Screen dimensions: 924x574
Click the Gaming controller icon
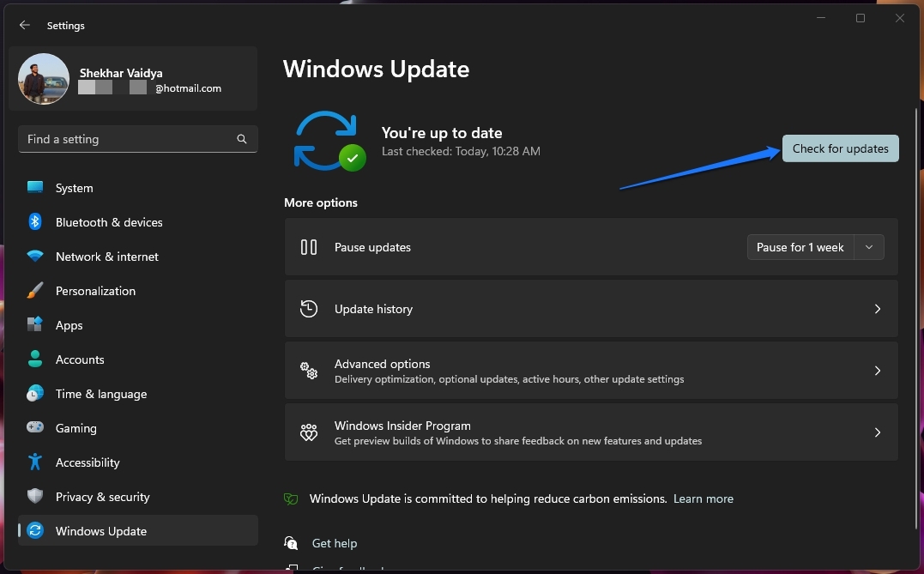pyautogui.click(x=35, y=427)
